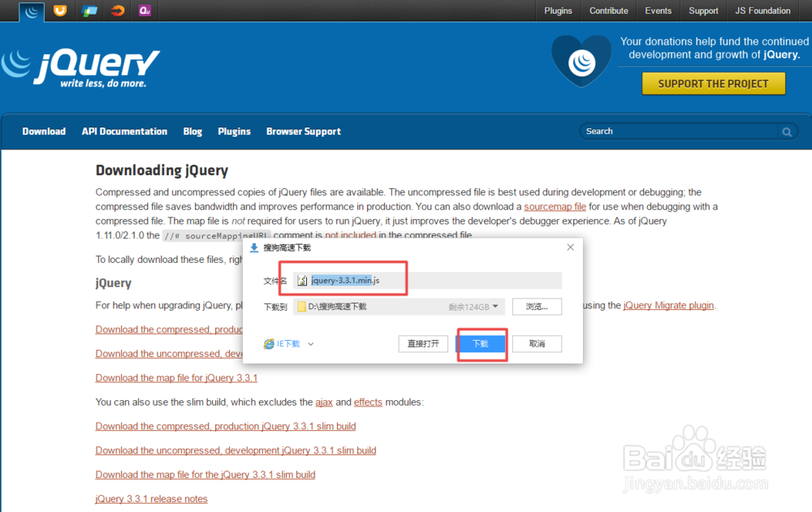The height and width of the screenshot is (512, 812).
Task: Open the Contribute menu item
Action: pos(608,11)
